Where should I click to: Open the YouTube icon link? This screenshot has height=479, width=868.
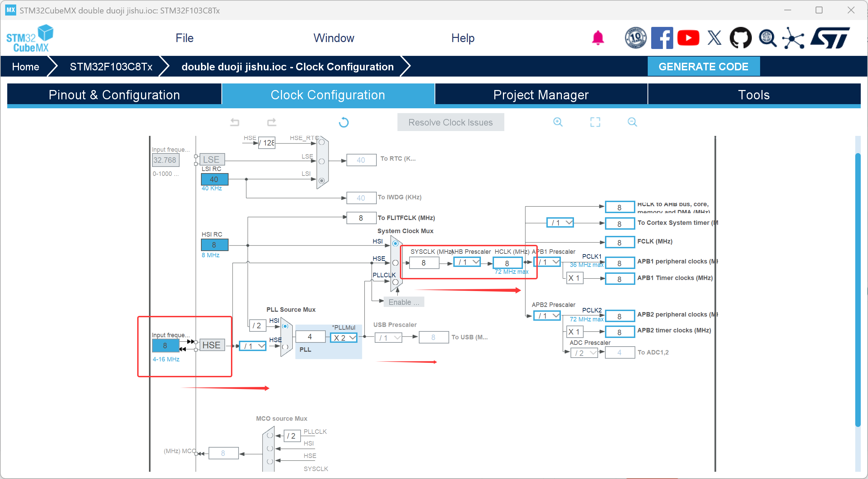(688, 38)
